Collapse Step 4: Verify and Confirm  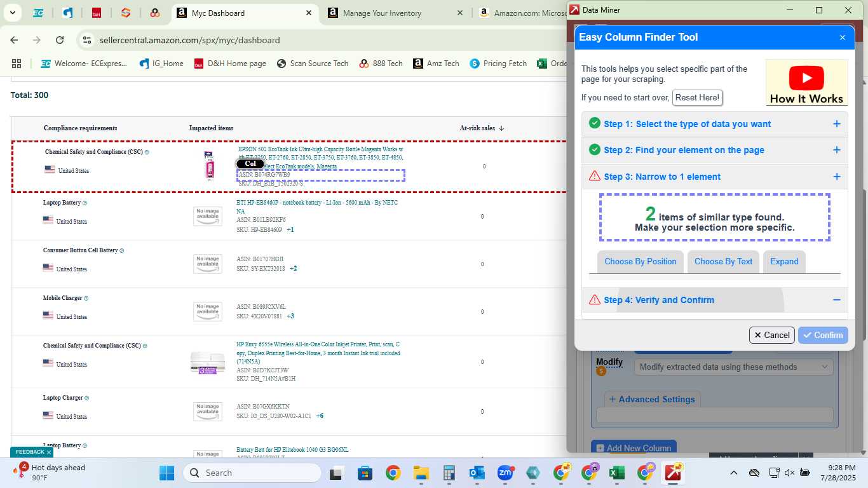pos(715,300)
